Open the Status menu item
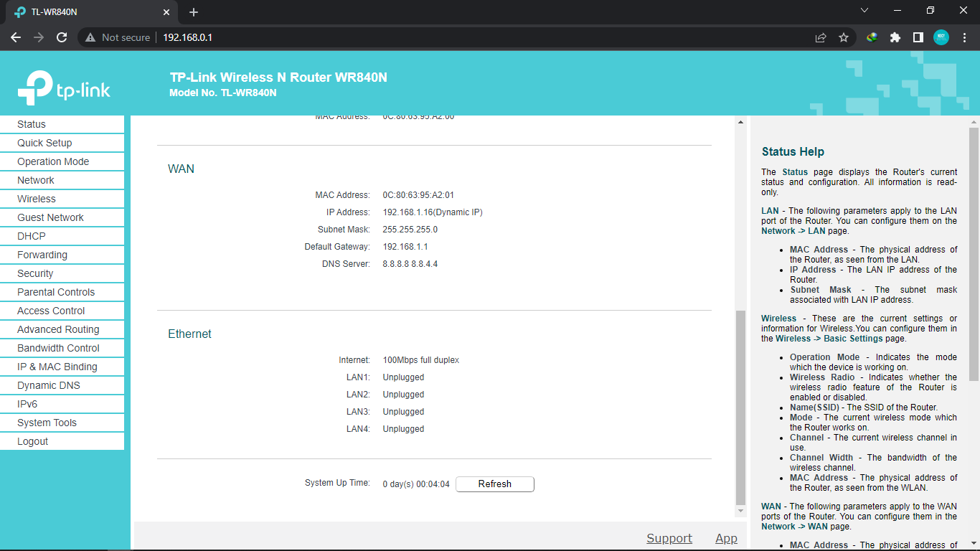The image size is (980, 551). click(x=62, y=124)
